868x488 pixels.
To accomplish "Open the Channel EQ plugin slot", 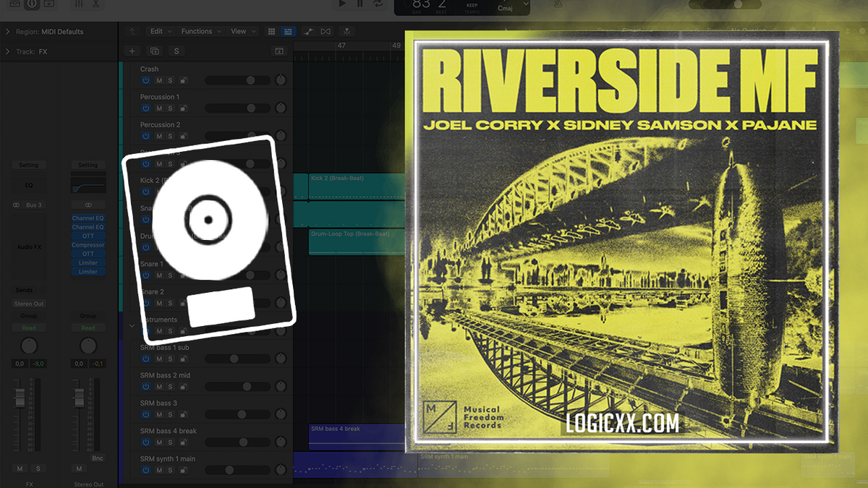I will click(88, 218).
